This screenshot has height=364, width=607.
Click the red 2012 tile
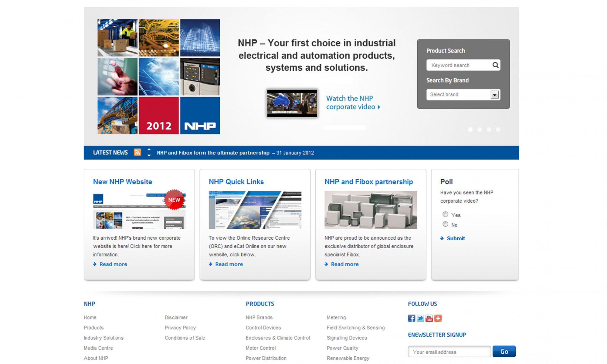pyautogui.click(x=159, y=116)
